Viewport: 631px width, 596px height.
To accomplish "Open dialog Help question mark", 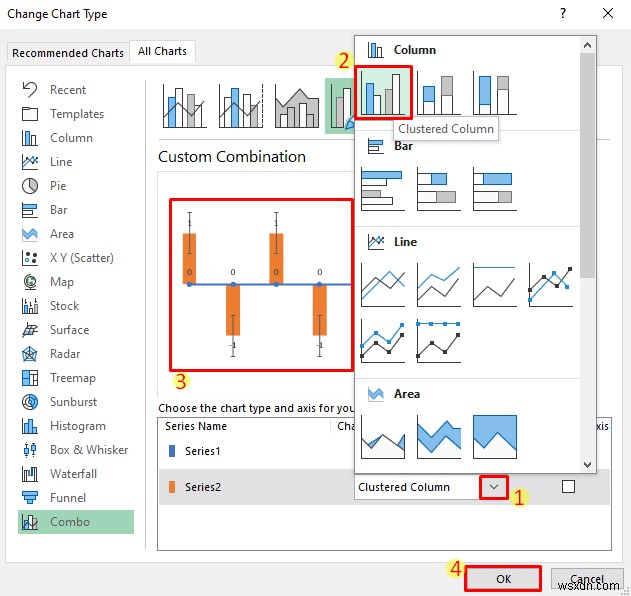I will click(563, 13).
